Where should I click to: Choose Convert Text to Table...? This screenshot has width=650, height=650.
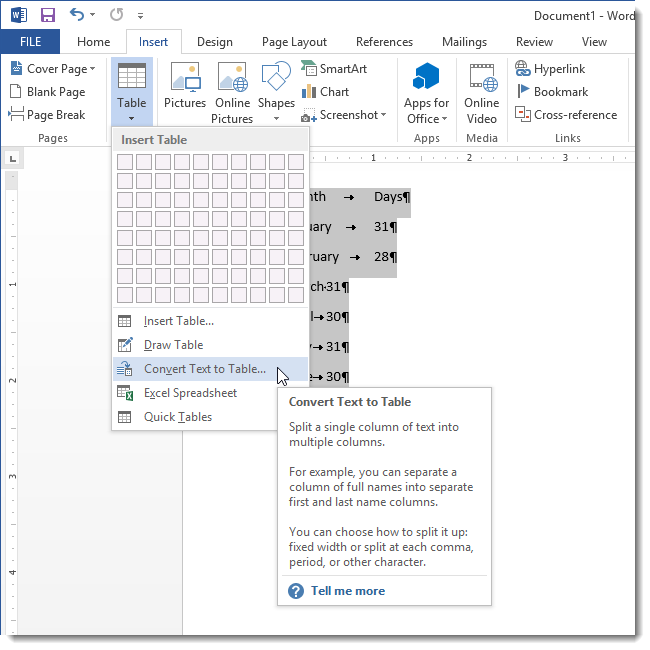(x=211, y=369)
